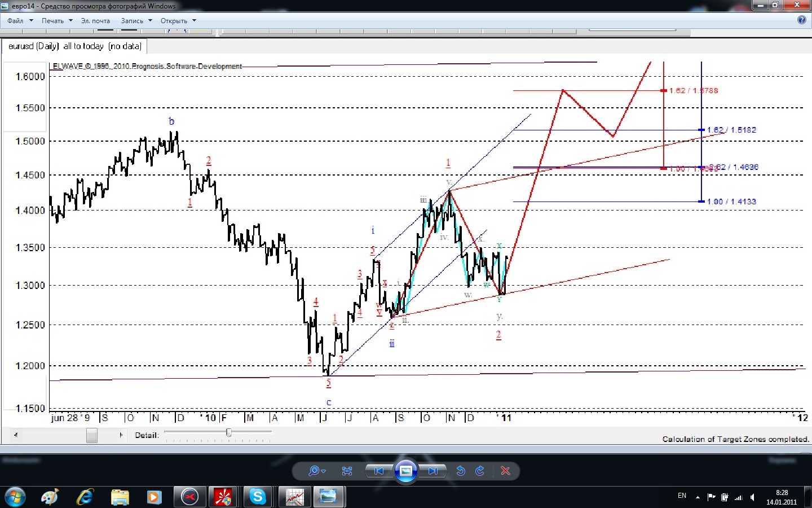Rotate the image counterclockwise
The image size is (812, 508).
pyautogui.click(x=461, y=471)
